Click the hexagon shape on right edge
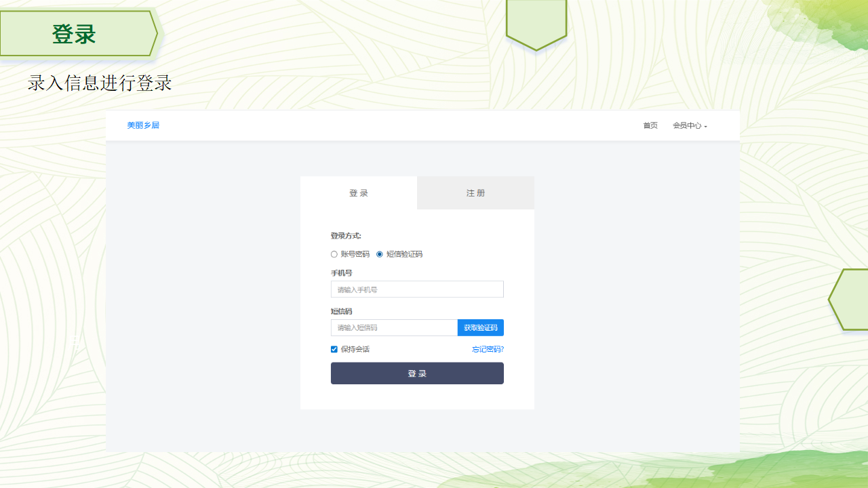Screen dimensions: 868x488 pyautogui.click(x=850, y=300)
